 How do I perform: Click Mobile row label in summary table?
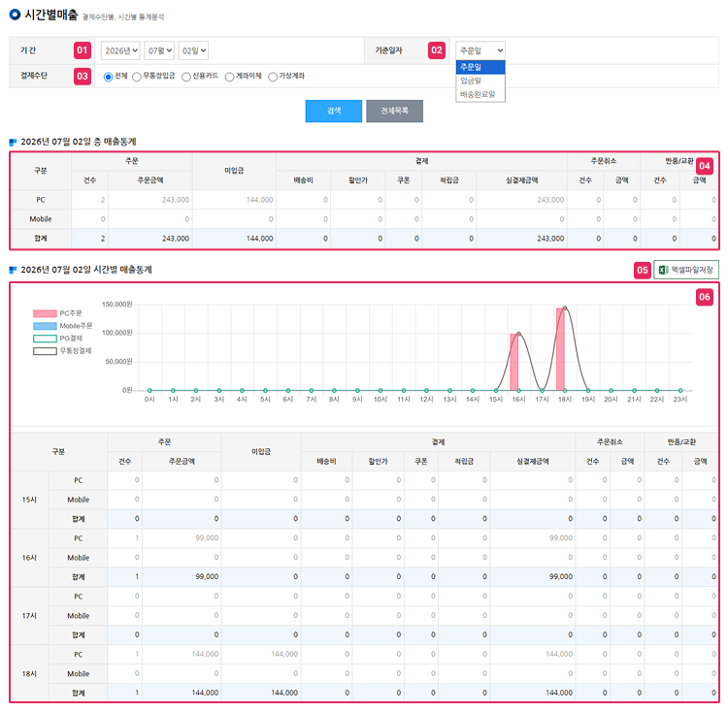point(41,219)
